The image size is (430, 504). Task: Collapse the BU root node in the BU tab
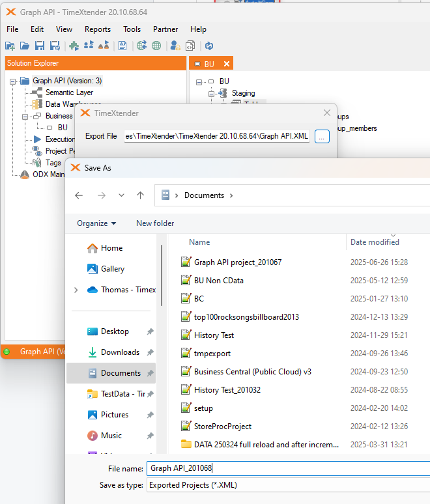point(199,82)
